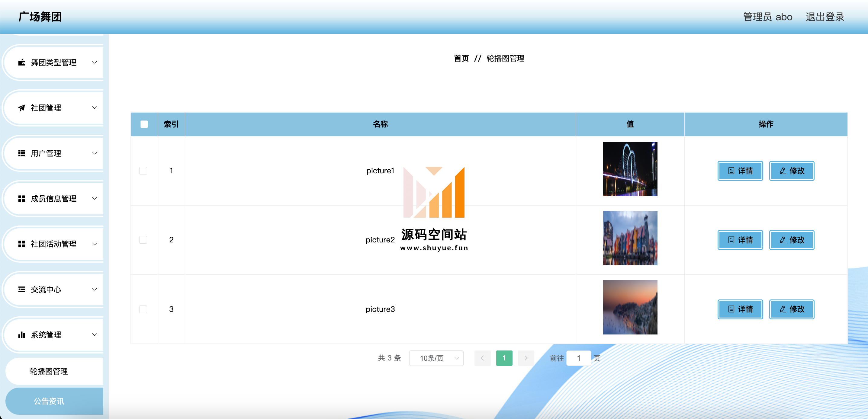This screenshot has height=419, width=868.
Task: Open the sunset coast thumbnail for picture3
Action: tap(630, 307)
